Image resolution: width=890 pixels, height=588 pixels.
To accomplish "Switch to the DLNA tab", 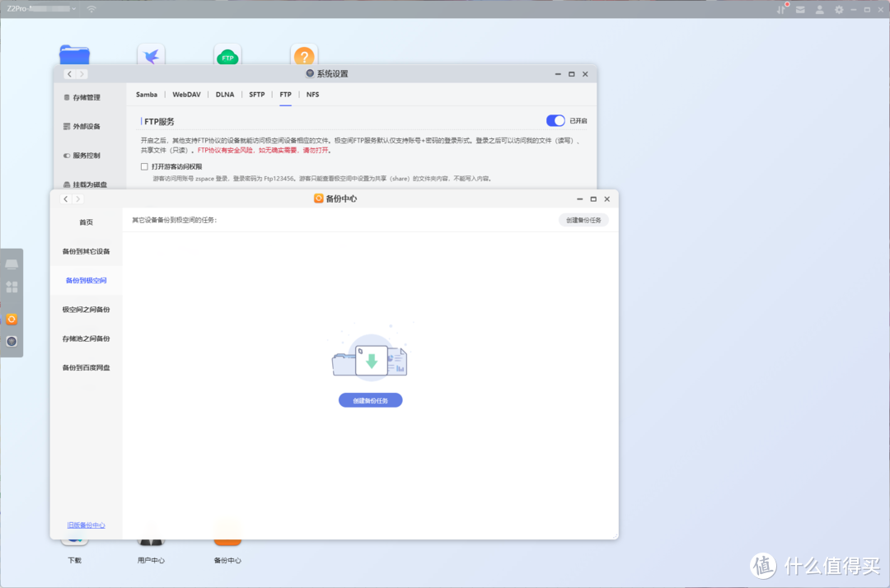I will click(x=225, y=95).
